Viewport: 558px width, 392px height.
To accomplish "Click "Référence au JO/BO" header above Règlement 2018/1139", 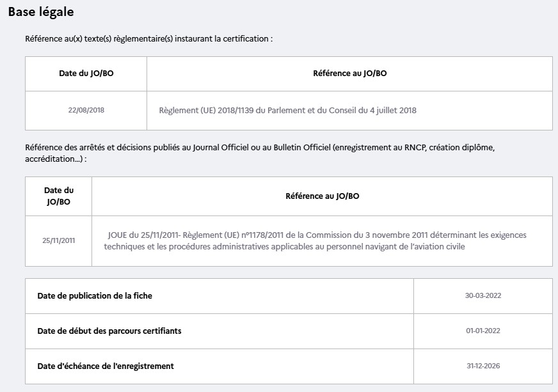I will point(349,74).
